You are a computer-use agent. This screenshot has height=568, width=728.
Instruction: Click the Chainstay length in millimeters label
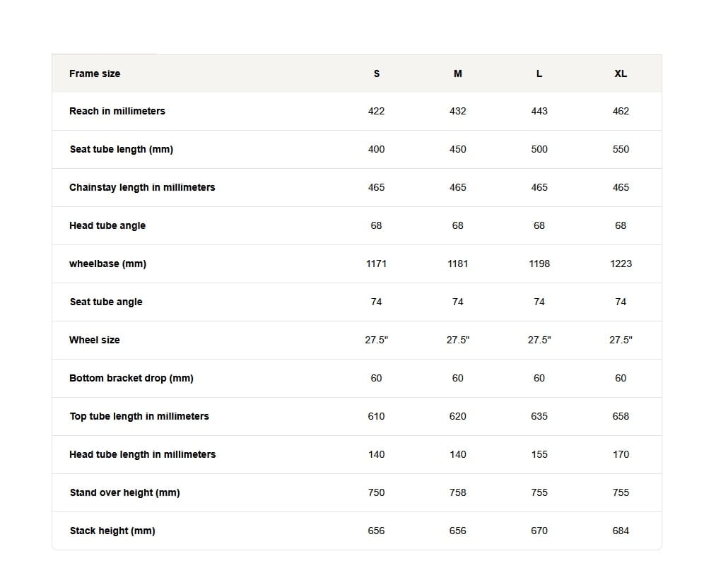[x=142, y=187]
